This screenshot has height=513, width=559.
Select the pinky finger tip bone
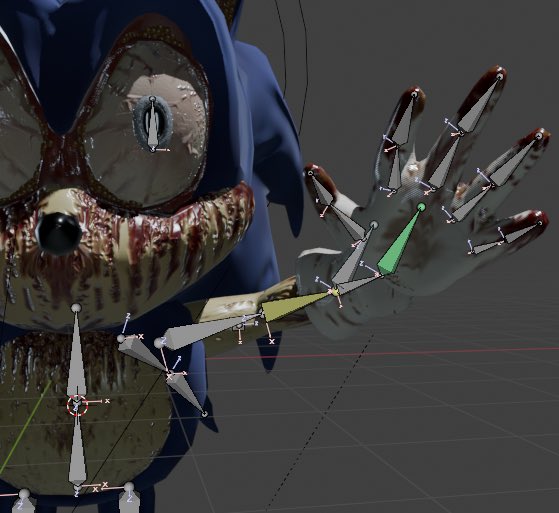point(522,232)
